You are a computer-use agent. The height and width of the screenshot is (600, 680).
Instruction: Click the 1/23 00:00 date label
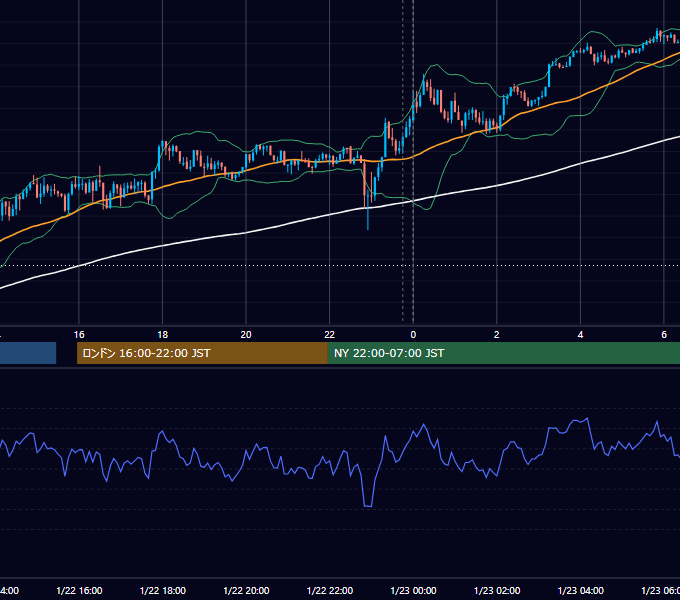tap(413, 590)
